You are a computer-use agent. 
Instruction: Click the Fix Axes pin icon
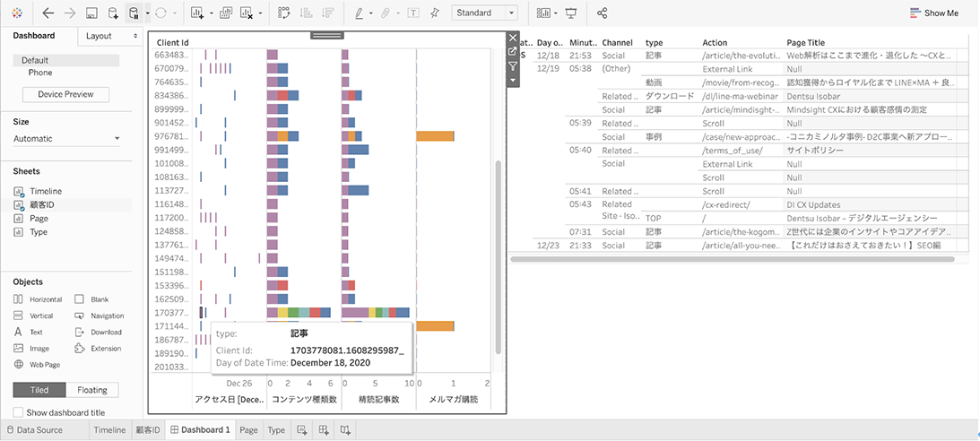[x=436, y=13]
